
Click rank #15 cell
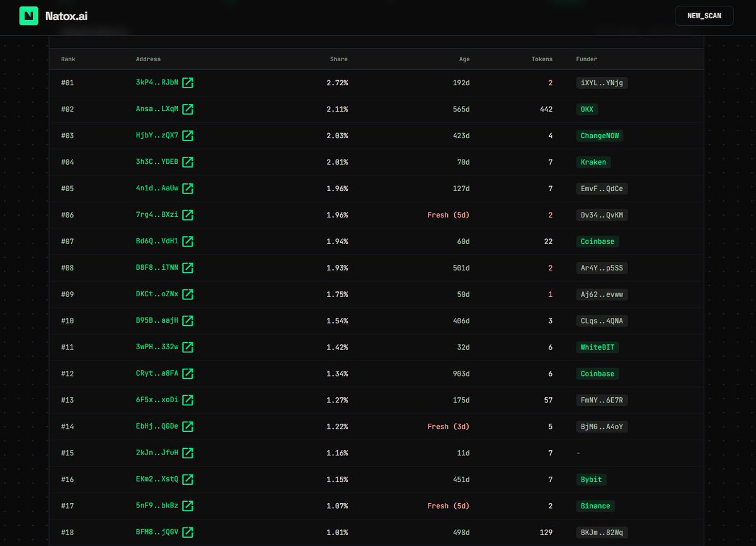coord(67,453)
